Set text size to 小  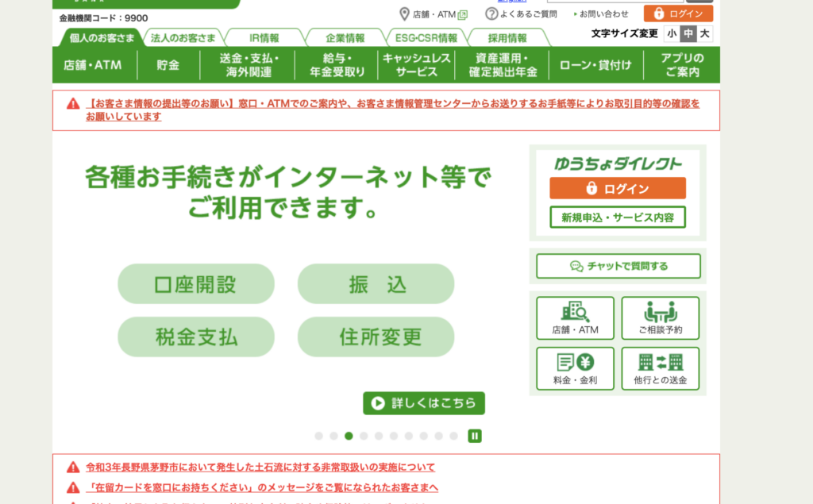click(x=672, y=33)
